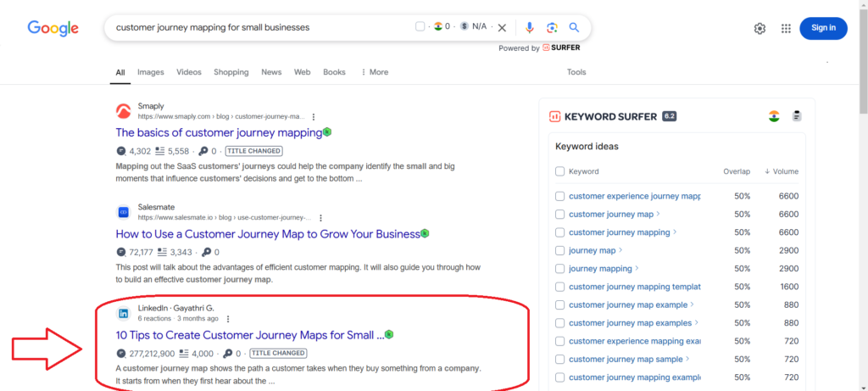The height and width of the screenshot is (391, 868).
Task: Click the Google logo
Action: click(53, 28)
